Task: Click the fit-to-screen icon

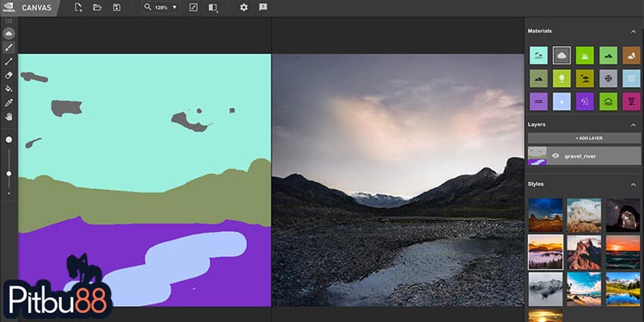Action: [193, 7]
